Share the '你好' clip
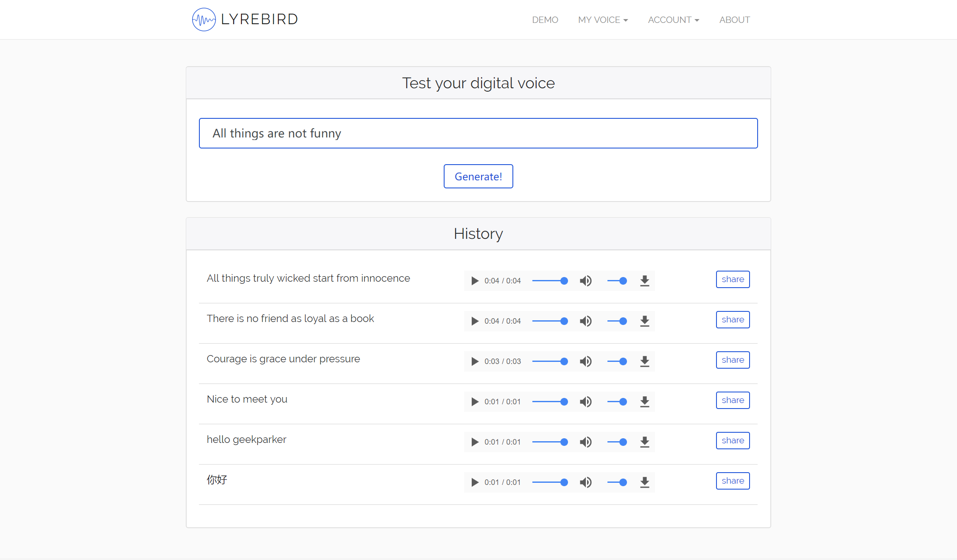Viewport: 957px width, 560px height. (x=733, y=481)
